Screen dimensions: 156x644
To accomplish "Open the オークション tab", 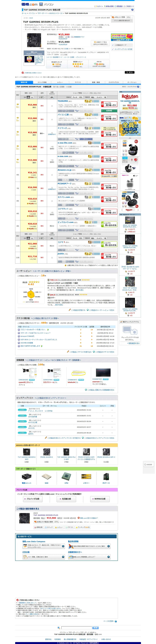I will (132, 82).
